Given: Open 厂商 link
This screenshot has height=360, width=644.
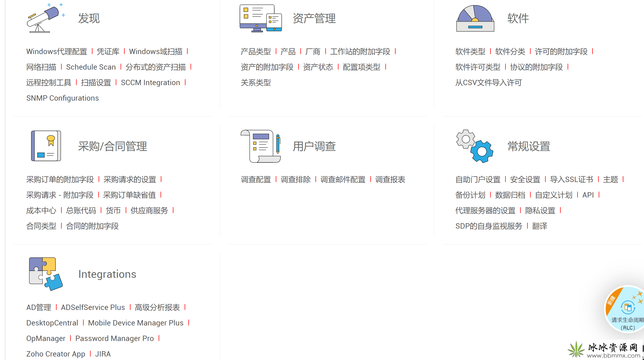Looking at the screenshot, I should tap(313, 51).
